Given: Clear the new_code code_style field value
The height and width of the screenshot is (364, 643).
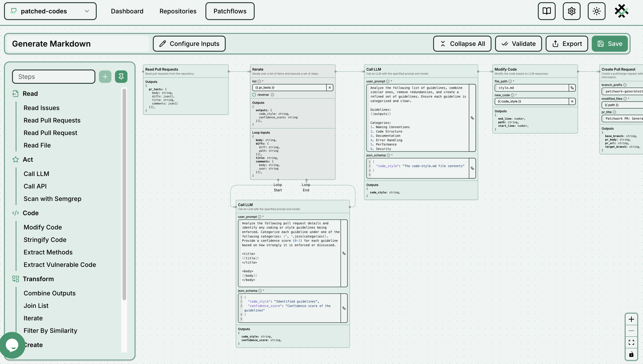Looking at the screenshot, I should pyautogui.click(x=572, y=101).
